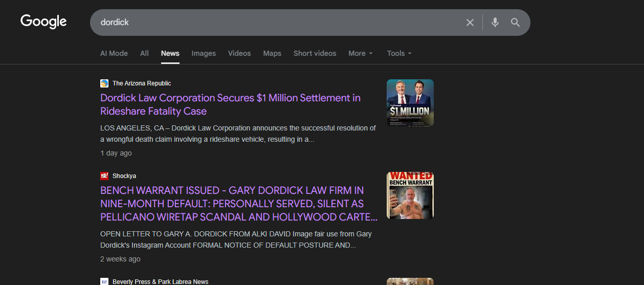Focus the search field containing dordick
Viewport: 644px width, 285px height.
click(x=276, y=23)
